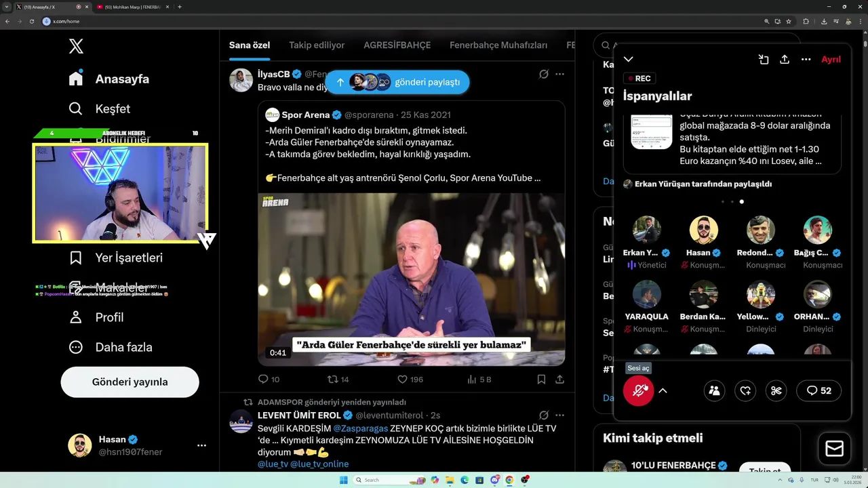Send a heart reaction in the space
This screenshot has width=868, height=488.
coord(745,390)
